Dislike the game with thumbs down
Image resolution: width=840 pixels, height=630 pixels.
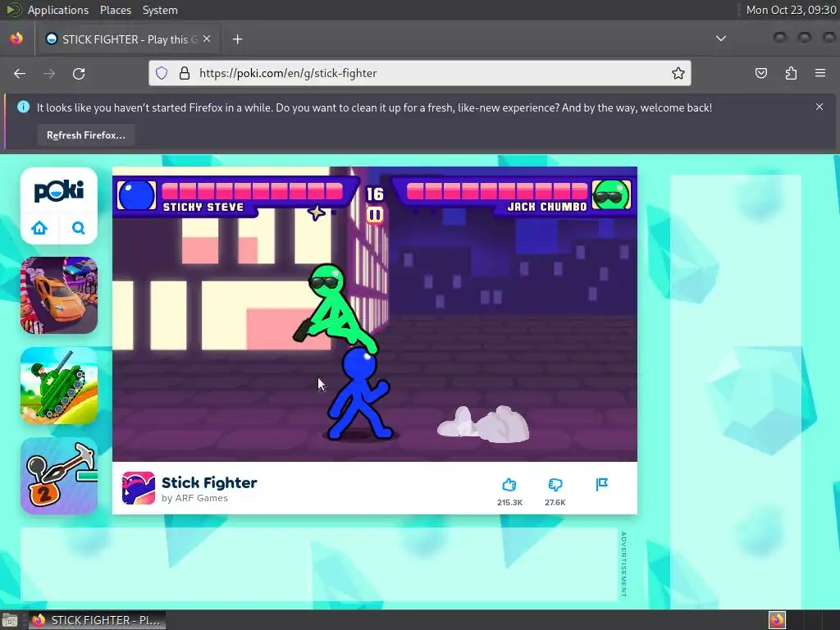[x=555, y=485]
